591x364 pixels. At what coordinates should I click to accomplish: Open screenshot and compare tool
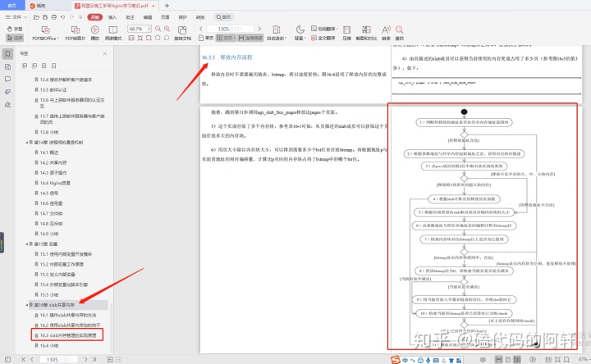pos(366,33)
